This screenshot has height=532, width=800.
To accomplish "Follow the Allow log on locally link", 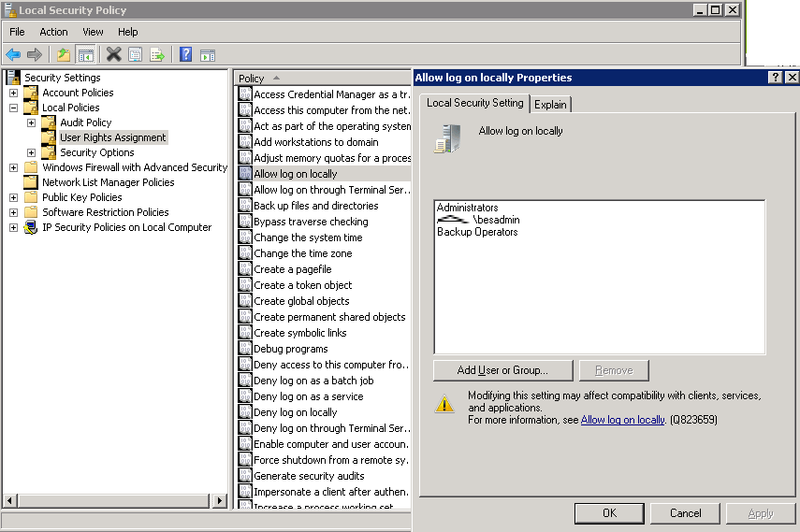I will (622, 421).
